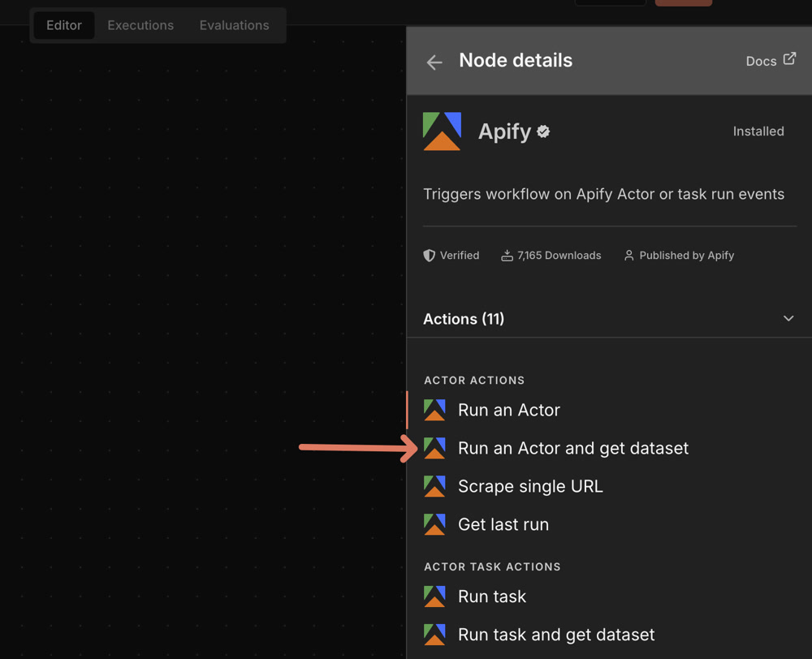Select the Run an Actor action
This screenshot has height=659, width=812.
click(x=508, y=410)
